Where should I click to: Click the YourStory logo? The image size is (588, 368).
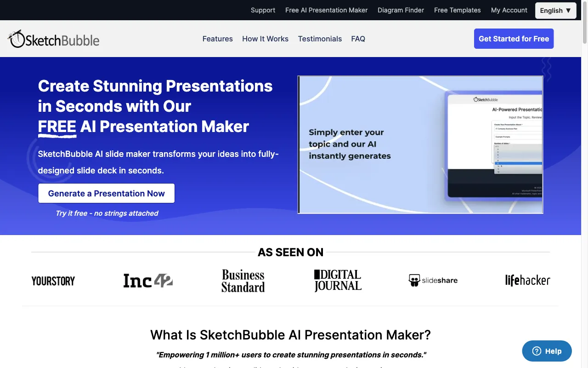pos(53,281)
